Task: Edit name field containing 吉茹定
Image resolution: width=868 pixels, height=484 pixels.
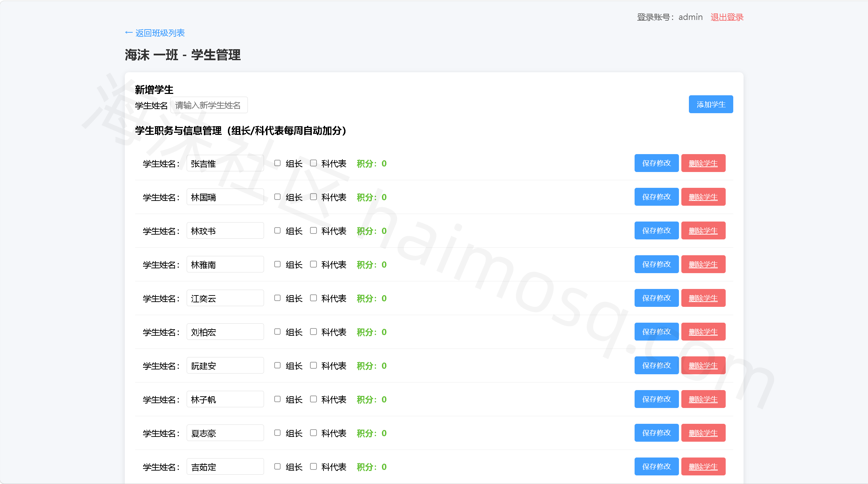Action: point(225,466)
